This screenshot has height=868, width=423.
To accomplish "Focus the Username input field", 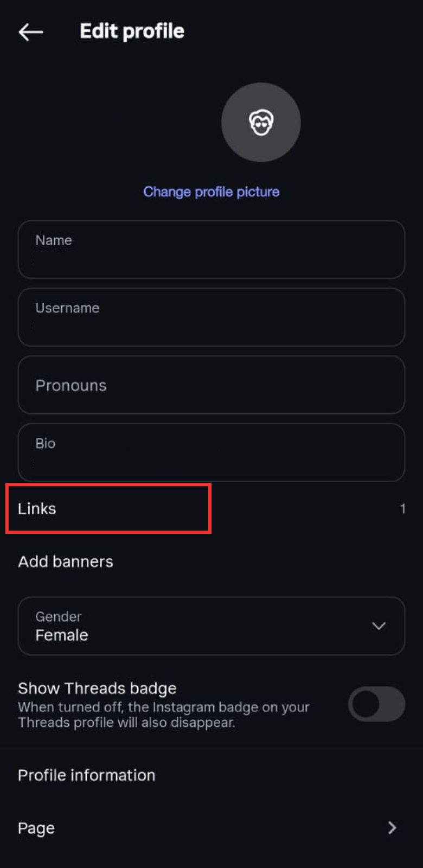I will (x=211, y=317).
